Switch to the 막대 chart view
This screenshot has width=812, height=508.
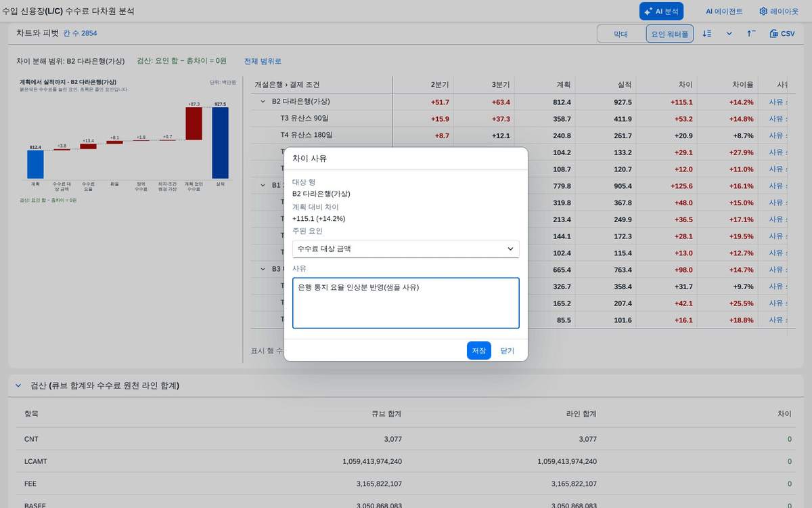point(621,33)
